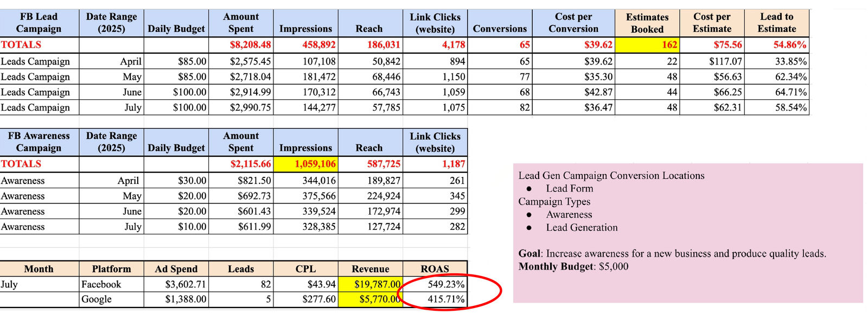The height and width of the screenshot is (333, 868).
Task: Select the $10.00 July daily budget cell
Action: [x=176, y=227]
